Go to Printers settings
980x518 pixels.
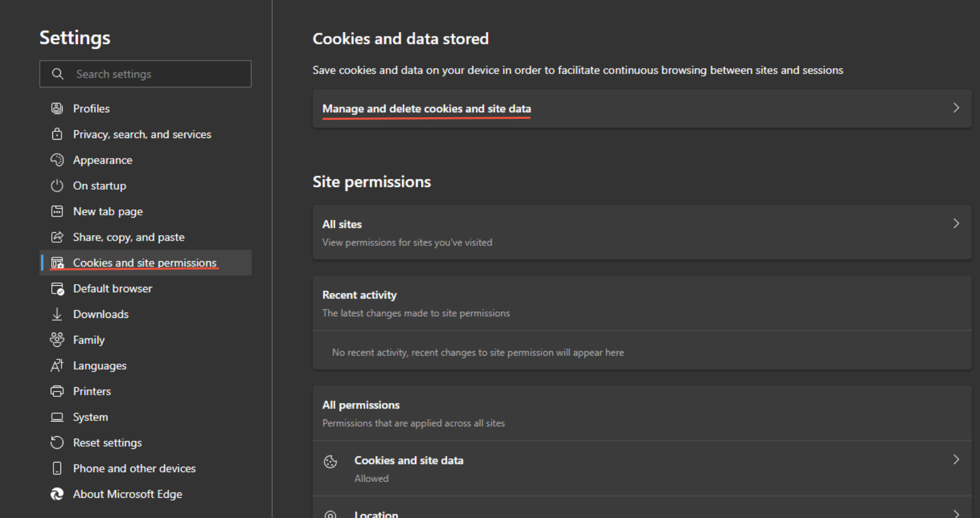pyautogui.click(x=145, y=391)
